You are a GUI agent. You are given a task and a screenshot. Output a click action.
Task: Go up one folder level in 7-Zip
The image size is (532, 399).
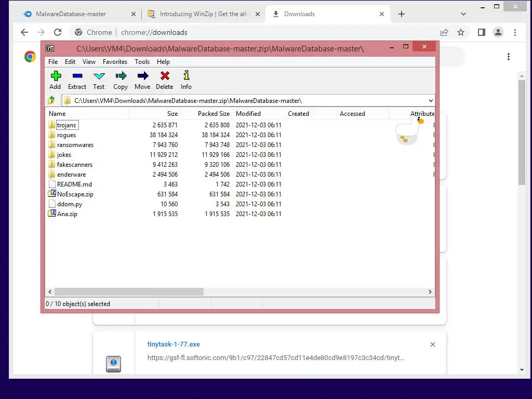tap(51, 100)
